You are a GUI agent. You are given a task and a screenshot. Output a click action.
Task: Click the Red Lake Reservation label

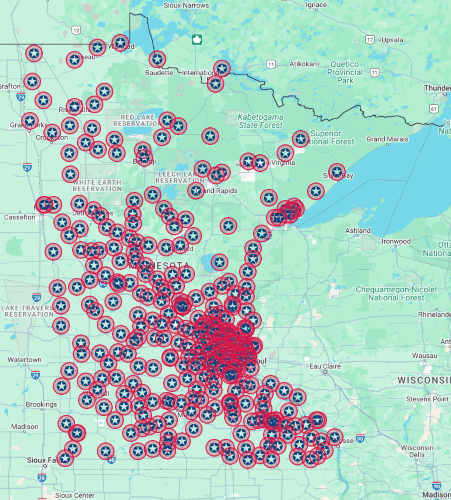(x=137, y=120)
